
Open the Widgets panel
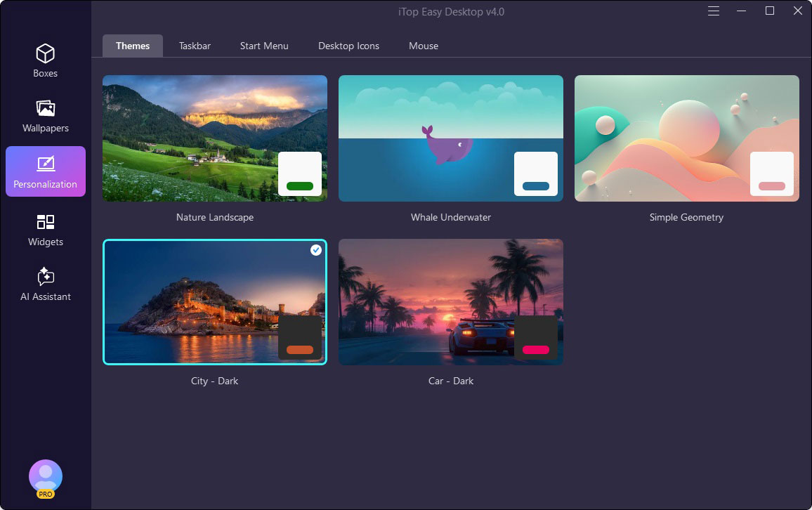(x=45, y=229)
